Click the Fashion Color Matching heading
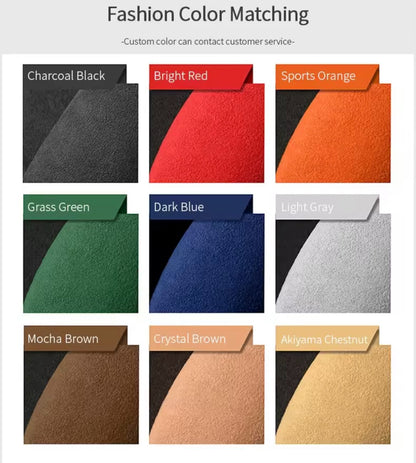 tap(208, 15)
